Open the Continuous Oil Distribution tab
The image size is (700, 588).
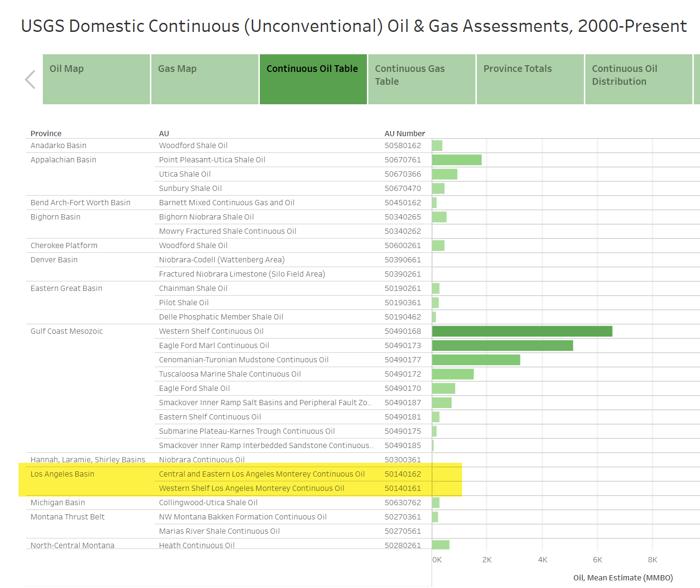(638, 79)
